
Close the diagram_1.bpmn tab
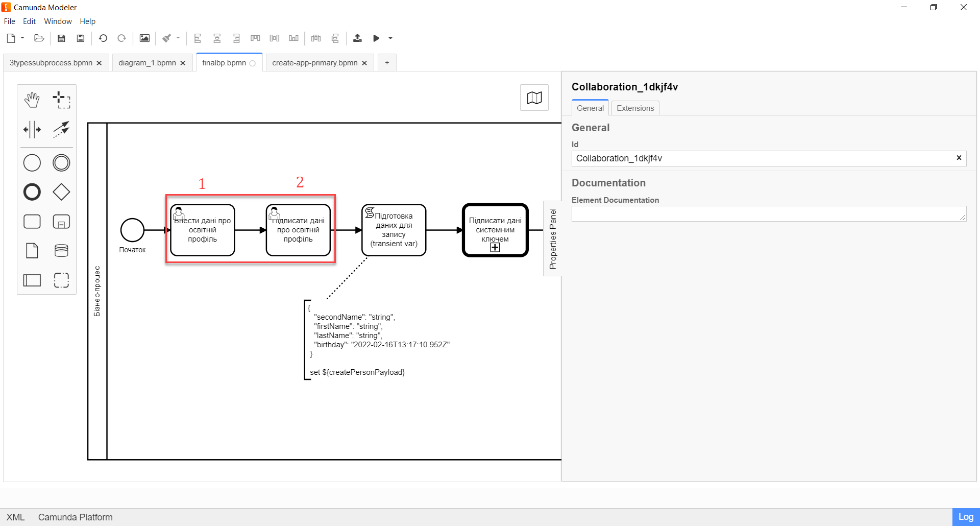183,63
